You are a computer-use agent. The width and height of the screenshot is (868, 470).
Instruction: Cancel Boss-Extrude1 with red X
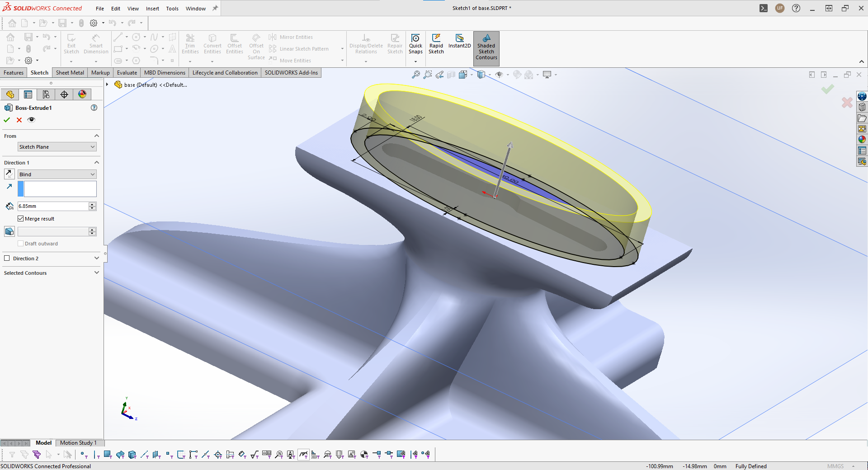(x=19, y=120)
